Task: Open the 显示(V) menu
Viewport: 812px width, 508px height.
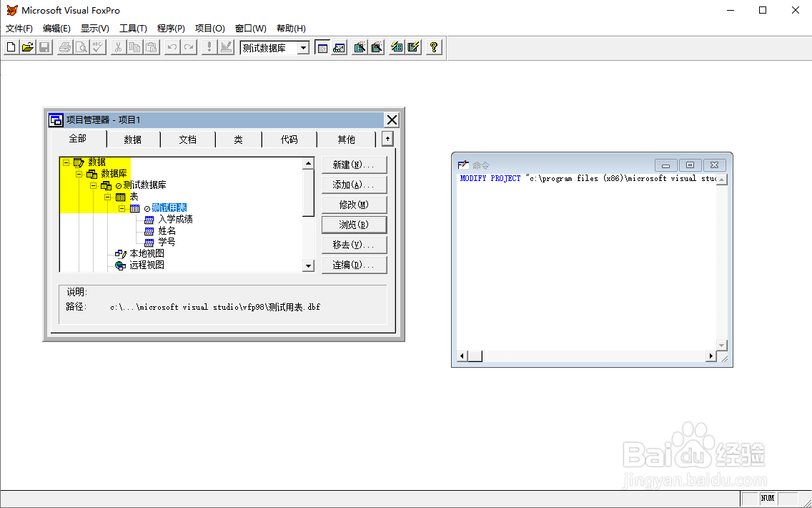Action: click(x=95, y=29)
